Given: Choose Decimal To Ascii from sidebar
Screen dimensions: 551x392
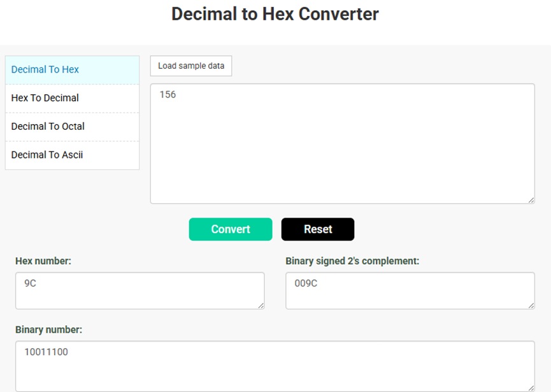Looking at the screenshot, I should 47,155.
